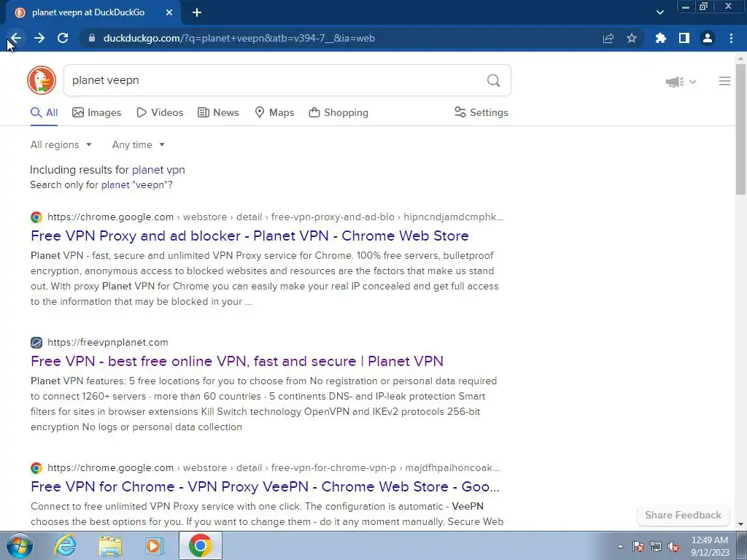Open the megaphone spread-the-word icon
This screenshot has width=747, height=560.
pyautogui.click(x=675, y=82)
